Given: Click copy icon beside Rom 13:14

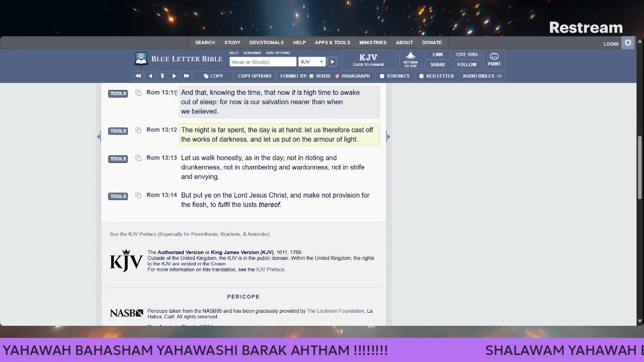Looking at the screenshot, I should coord(138,196).
